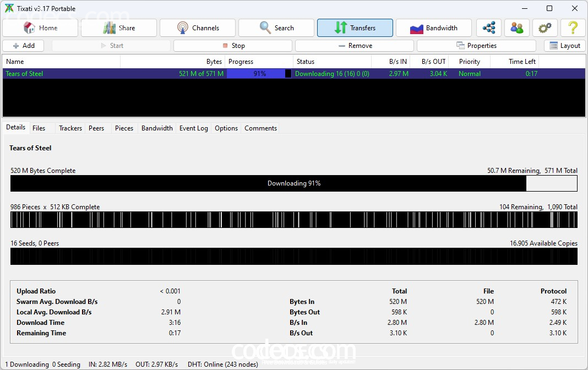Screen dimensions: 588x370
Task: Open settings with the gears icon
Action: (545, 28)
